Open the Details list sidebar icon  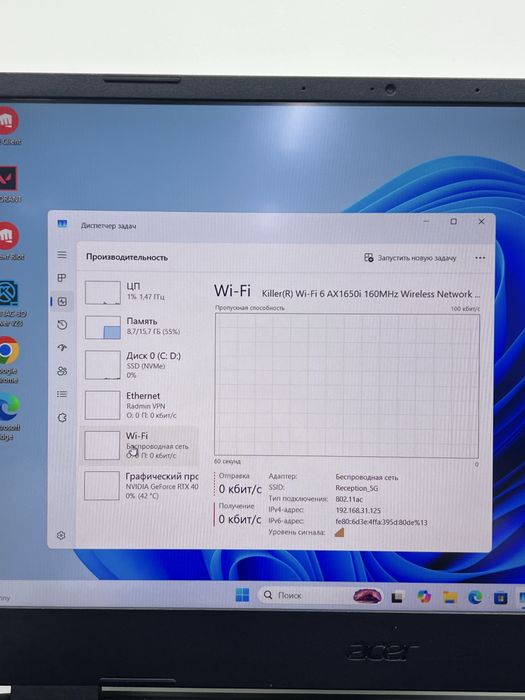coord(62,394)
